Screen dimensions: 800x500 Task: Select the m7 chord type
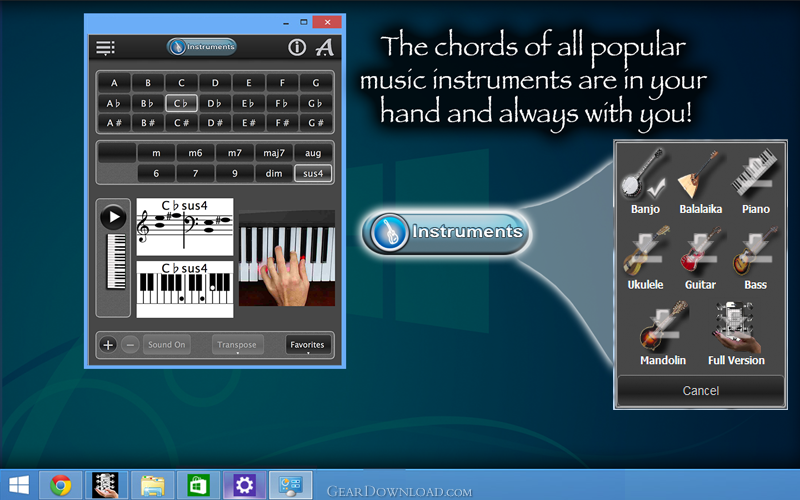coord(235,153)
